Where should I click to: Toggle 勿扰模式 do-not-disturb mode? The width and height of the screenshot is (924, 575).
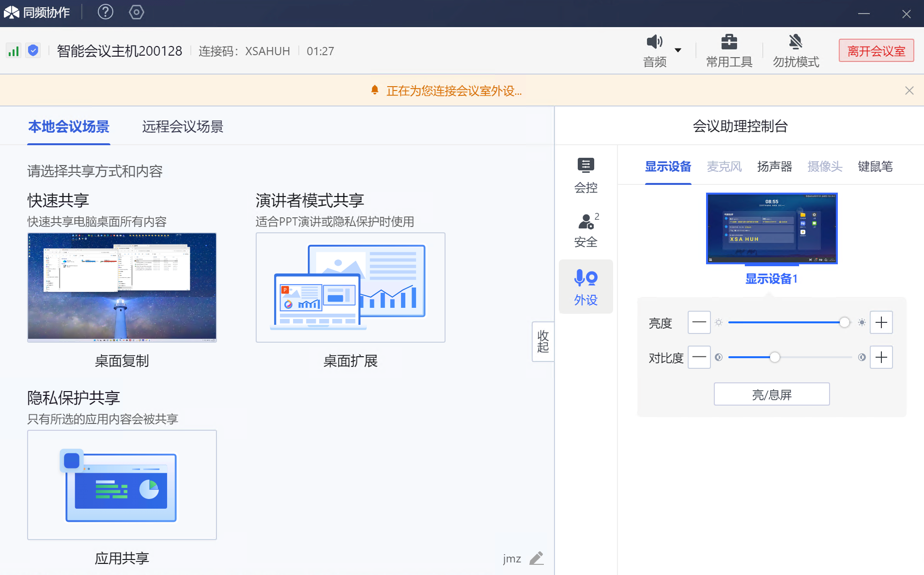(796, 51)
